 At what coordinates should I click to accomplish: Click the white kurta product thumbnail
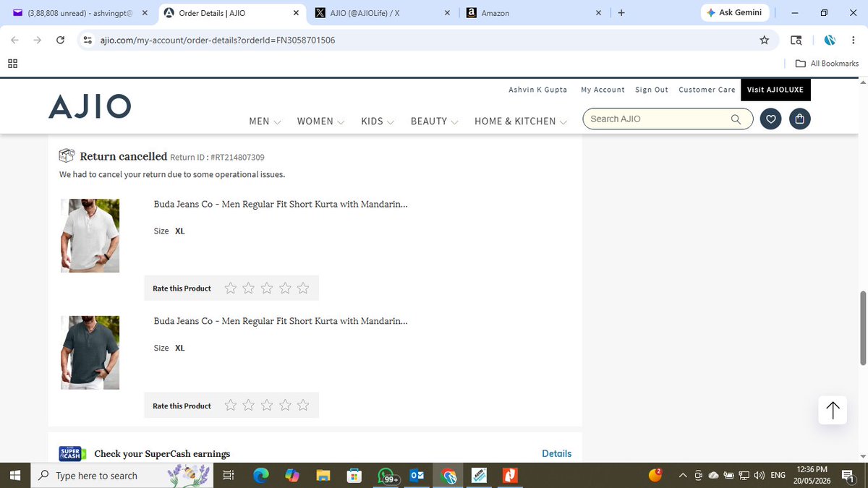[90, 236]
